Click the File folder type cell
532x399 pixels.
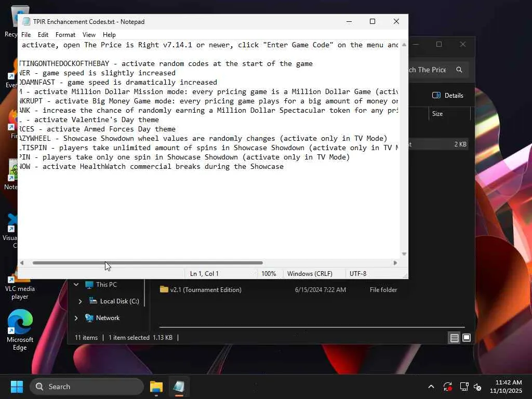point(383,290)
